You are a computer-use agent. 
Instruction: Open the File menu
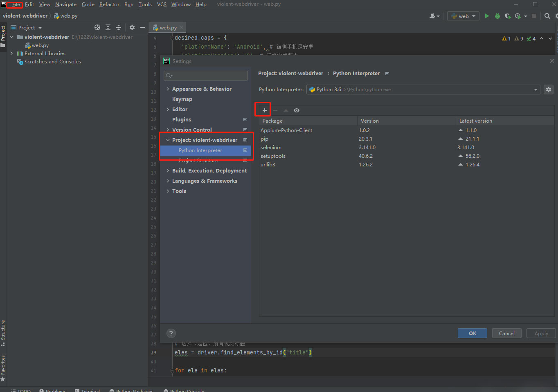16,4
